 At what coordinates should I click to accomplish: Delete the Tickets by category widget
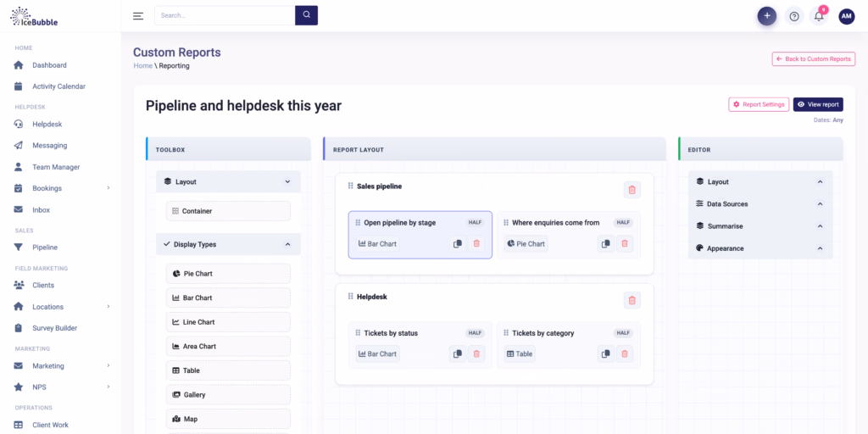[625, 353]
